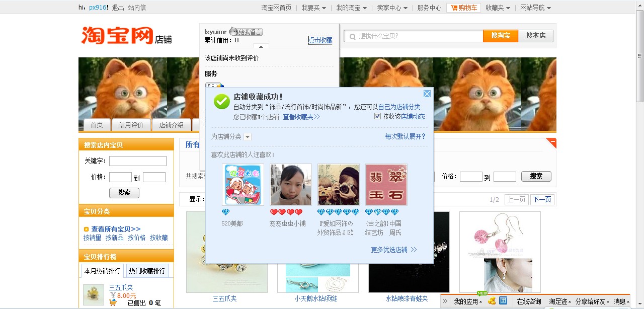Click the magnifier icon in search box
Image resolution: width=644 pixels, height=309 pixels.
coord(352,36)
